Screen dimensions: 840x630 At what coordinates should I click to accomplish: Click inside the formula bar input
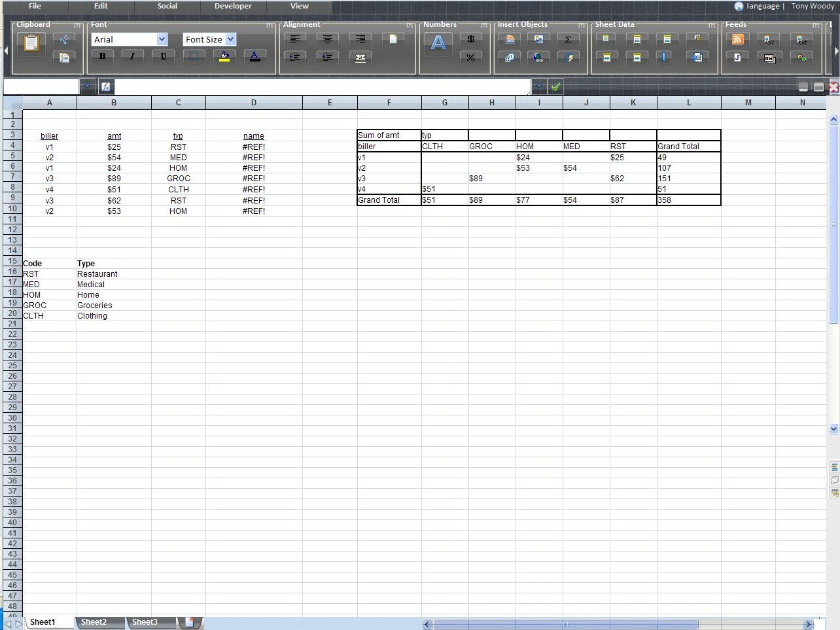pos(321,86)
